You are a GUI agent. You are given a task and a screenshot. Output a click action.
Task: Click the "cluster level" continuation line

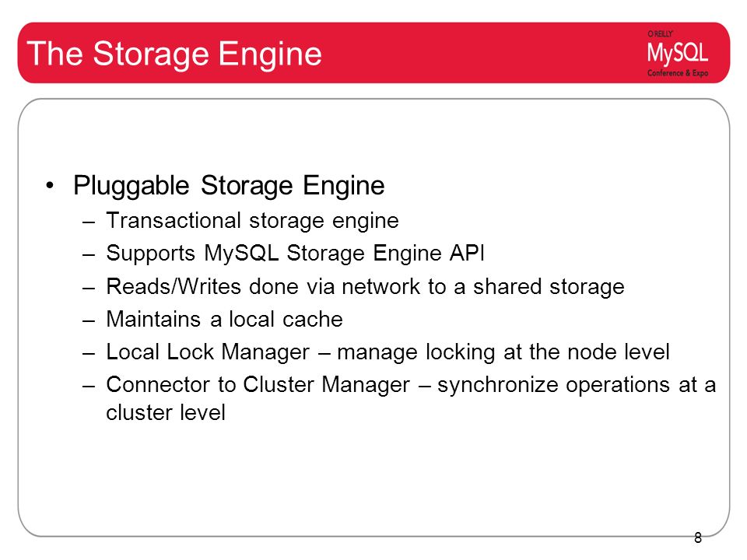(x=165, y=412)
